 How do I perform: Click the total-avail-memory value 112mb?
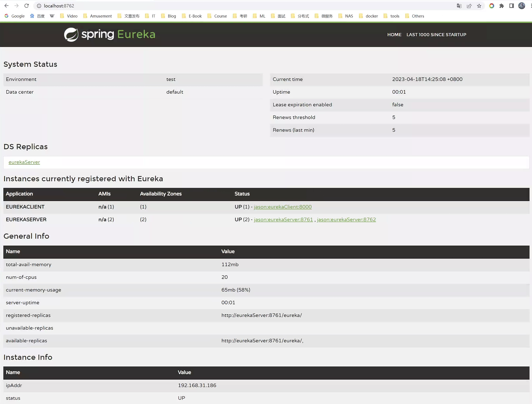[230, 265]
